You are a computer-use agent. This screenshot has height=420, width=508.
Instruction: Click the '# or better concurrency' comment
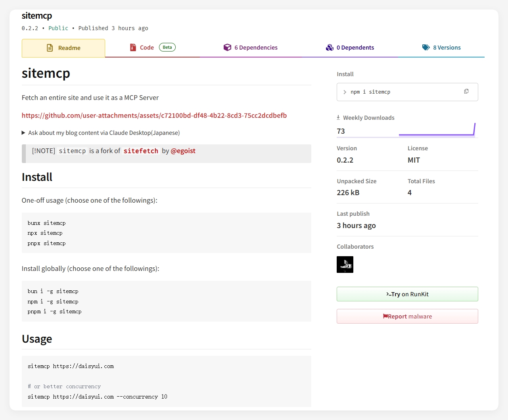64,387
